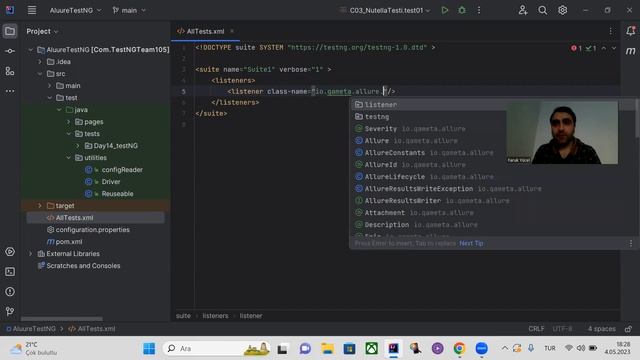Show more tool windows ellipsis
The image size is (640, 360).
coord(10,91)
